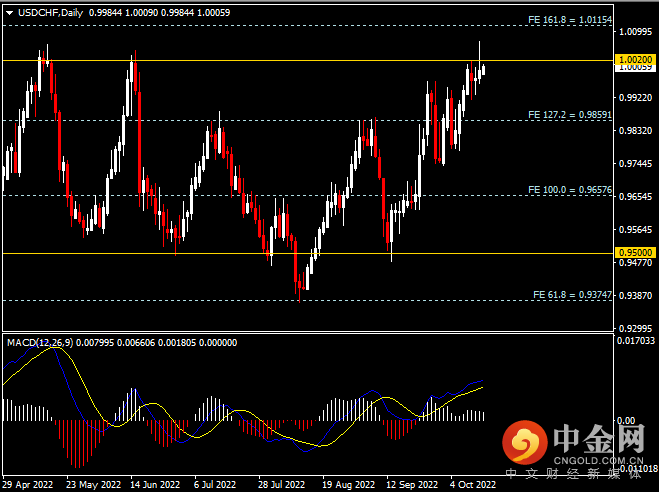
Task: Click the yellow 0.95000 price tag
Action: click(636, 253)
